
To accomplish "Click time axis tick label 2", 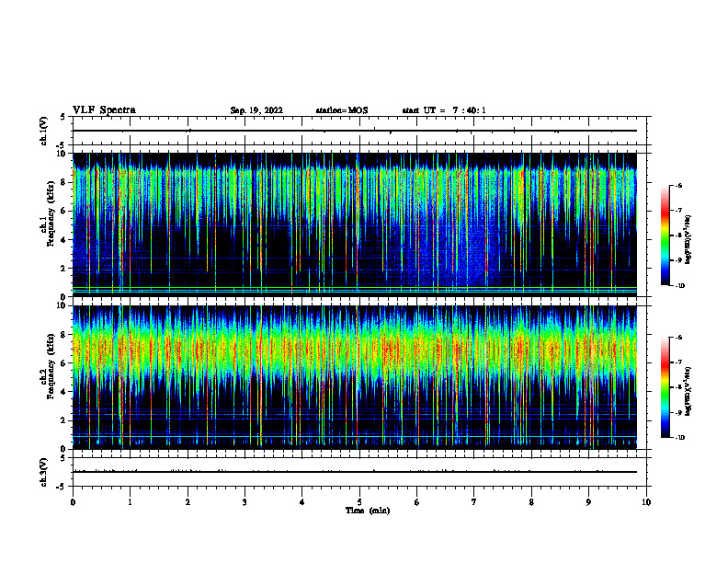I will coord(188,502).
